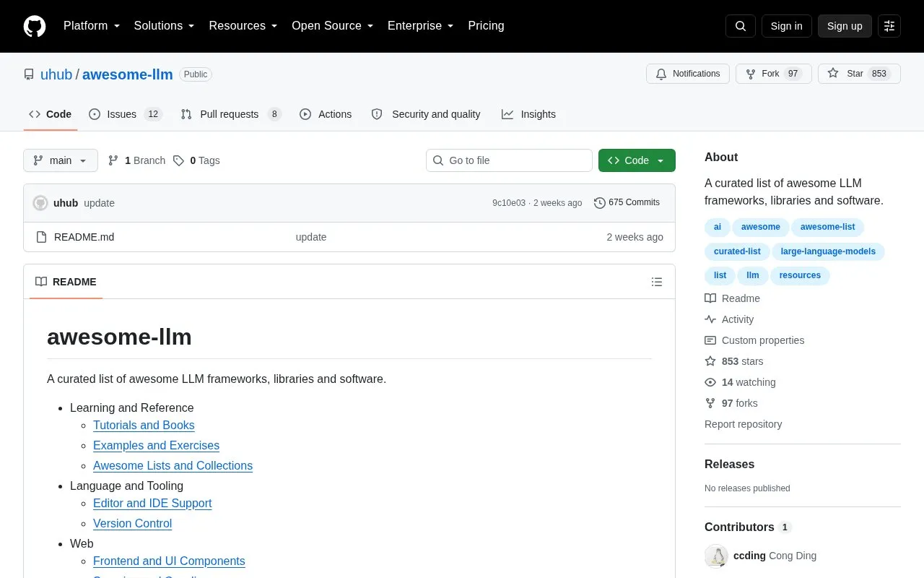Viewport: 924px width, 578px height.
Task: Switch to the Insights tab
Action: 529,114
